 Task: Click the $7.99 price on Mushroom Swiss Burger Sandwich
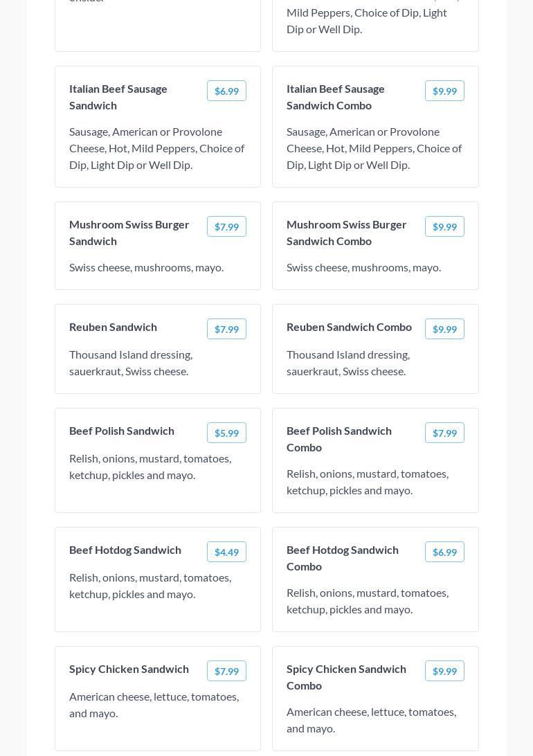click(226, 226)
